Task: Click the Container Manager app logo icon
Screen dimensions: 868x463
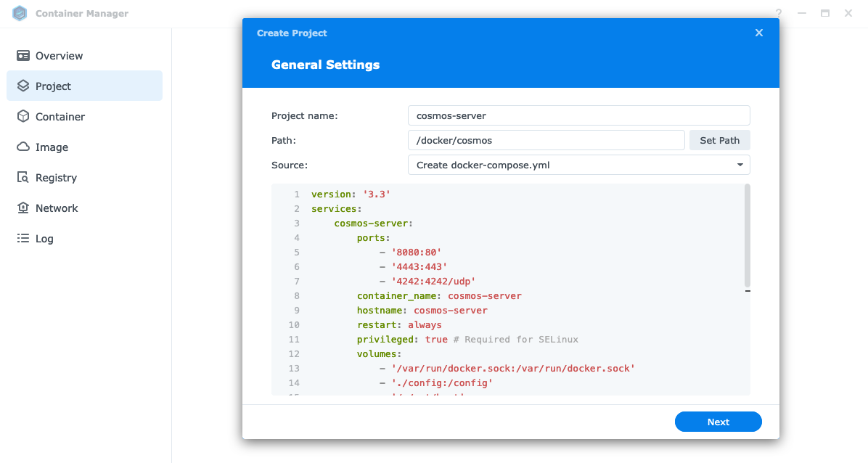Action: pyautogui.click(x=20, y=13)
